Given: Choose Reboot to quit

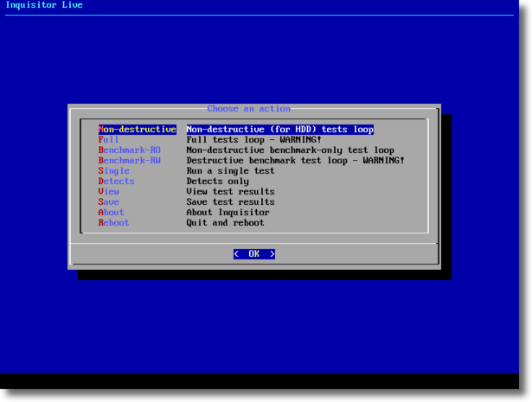Looking at the screenshot, I should (x=113, y=223).
